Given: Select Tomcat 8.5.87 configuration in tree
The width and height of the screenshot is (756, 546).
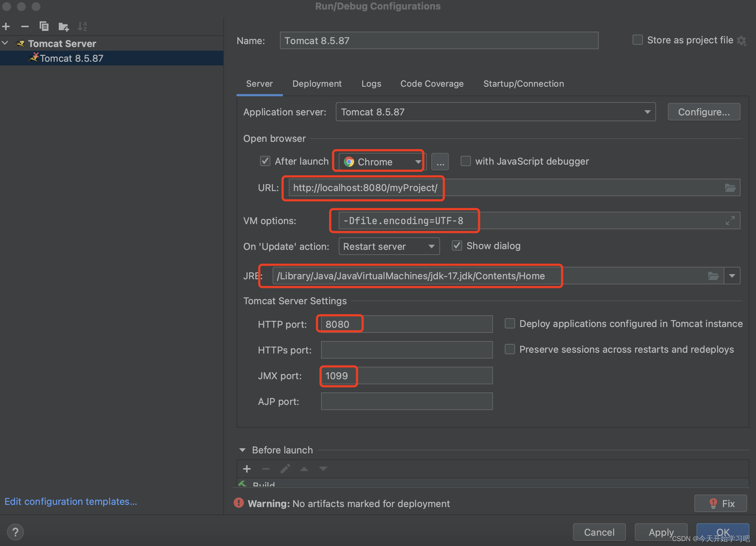Looking at the screenshot, I should (112, 58).
